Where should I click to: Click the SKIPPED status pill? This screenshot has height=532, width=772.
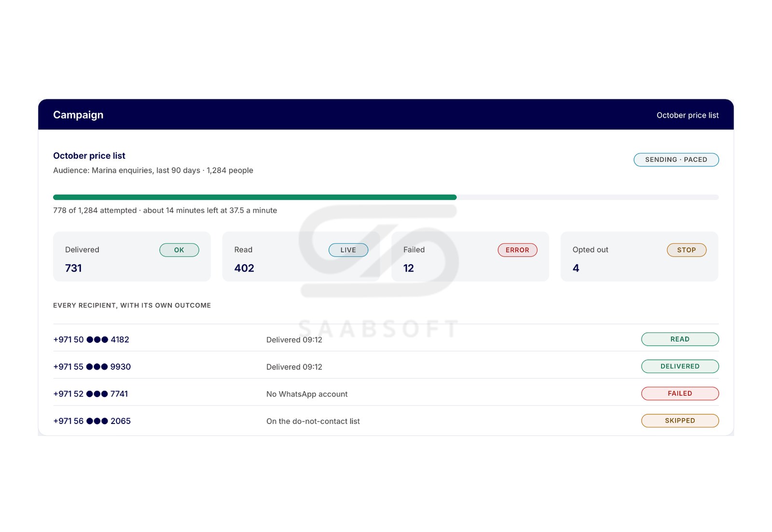(x=680, y=420)
